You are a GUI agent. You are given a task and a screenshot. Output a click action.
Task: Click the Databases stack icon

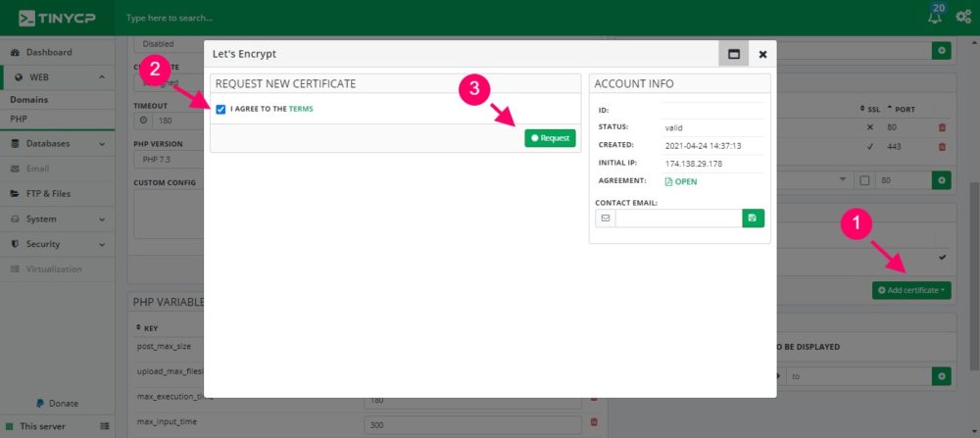click(x=16, y=144)
